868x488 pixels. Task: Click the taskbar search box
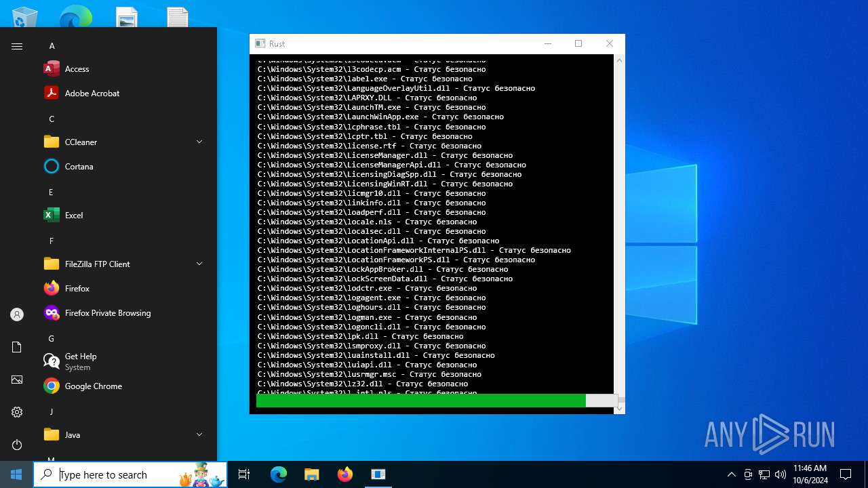tap(130, 474)
